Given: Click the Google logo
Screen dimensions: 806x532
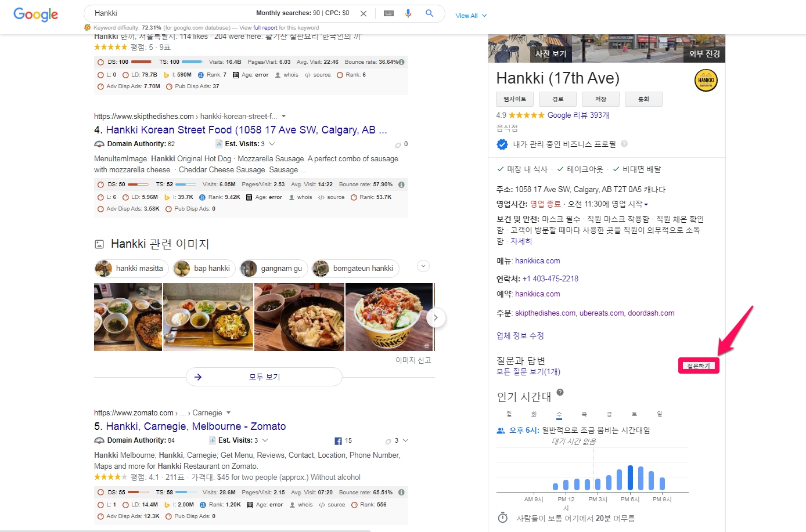Looking at the screenshot, I should (35, 15).
